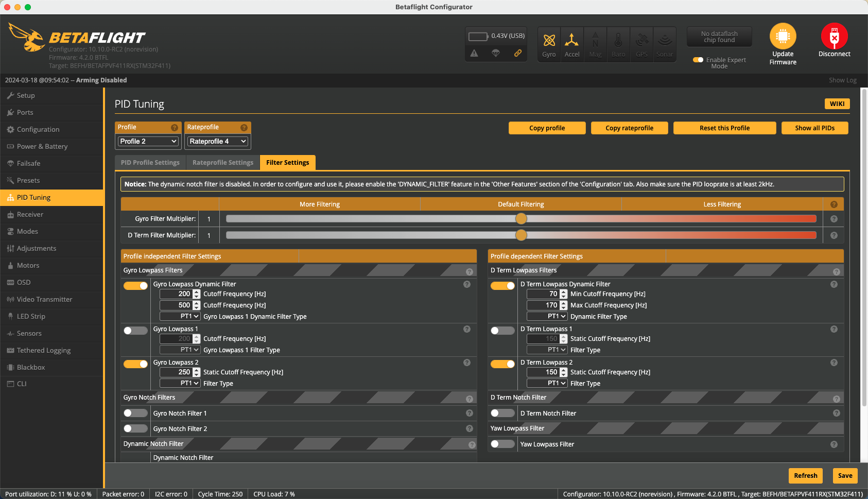
Task: Enable Yaw Lowpass Filter switch
Action: pyautogui.click(x=502, y=444)
